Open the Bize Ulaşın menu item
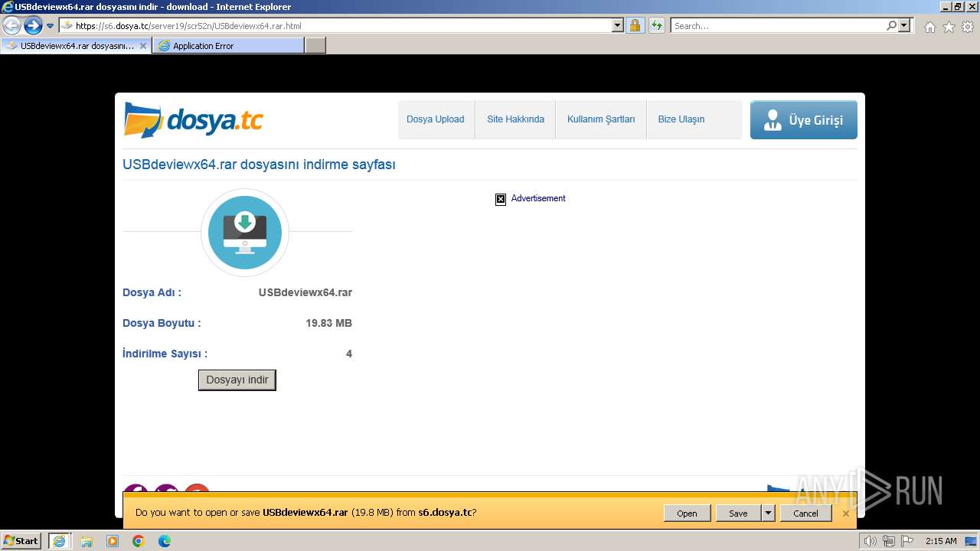 click(681, 119)
